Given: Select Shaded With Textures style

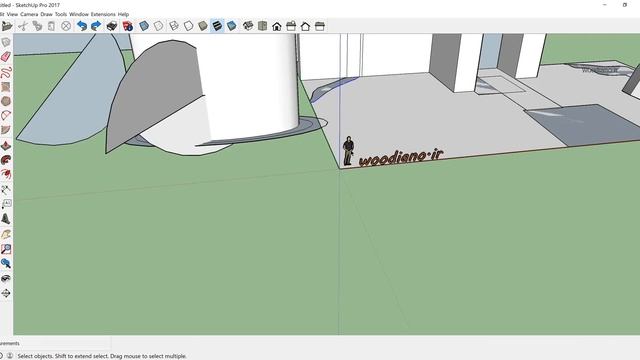Looking at the screenshot, I should point(217,26).
